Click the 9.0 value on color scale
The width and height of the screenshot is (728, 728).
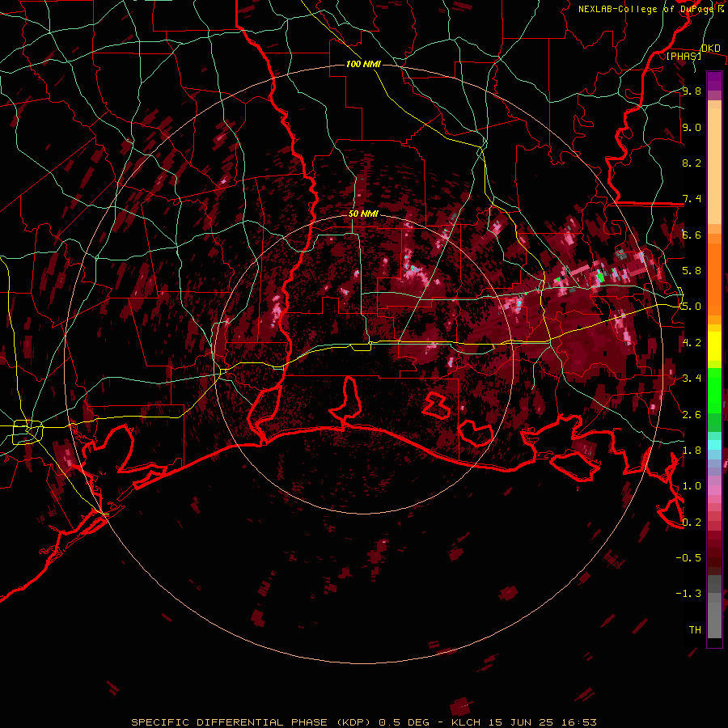click(x=692, y=127)
